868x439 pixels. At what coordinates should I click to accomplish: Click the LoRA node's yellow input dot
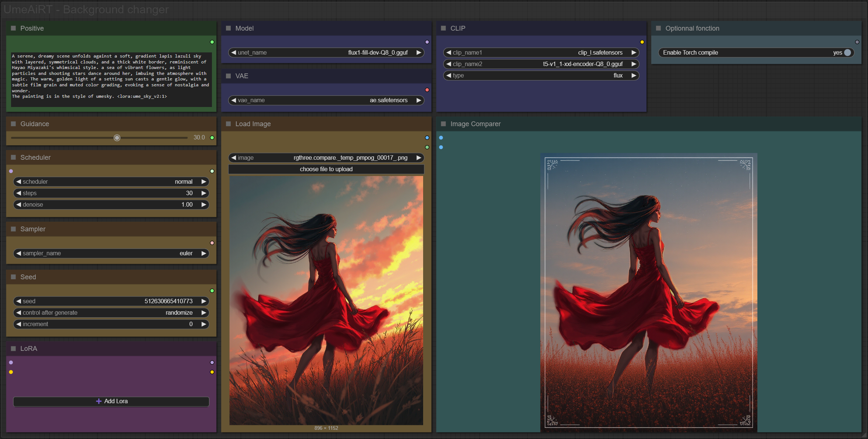[x=11, y=372]
